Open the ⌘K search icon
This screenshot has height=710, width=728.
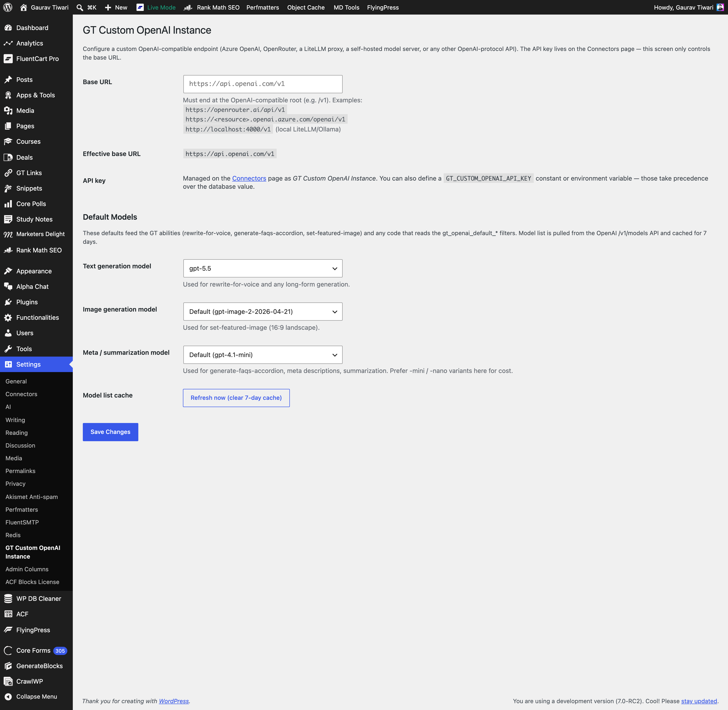click(x=80, y=8)
